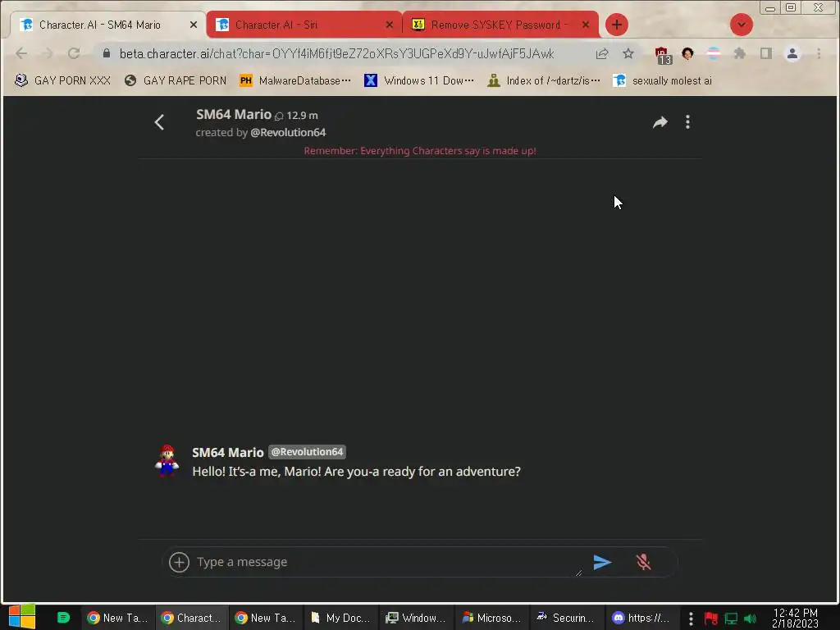840x630 pixels.
Task: Open Securin... taskbar item
Action: click(x=565, y=618)
